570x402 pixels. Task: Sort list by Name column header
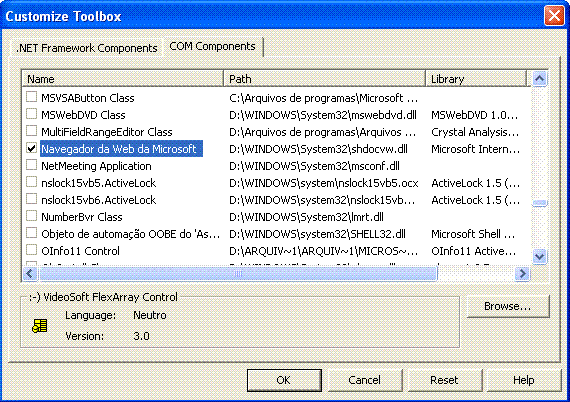(123, 79)
